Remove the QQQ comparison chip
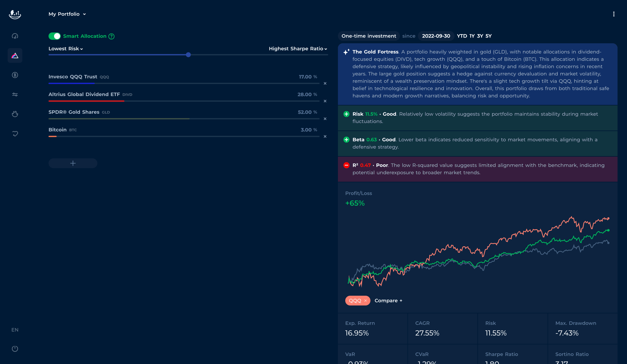This screenshot has width=627, height=364. (365, 301)
